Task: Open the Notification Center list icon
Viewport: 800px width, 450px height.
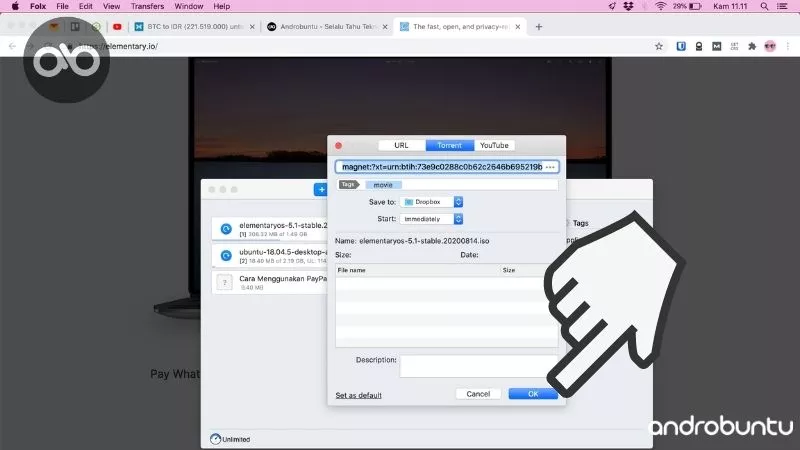Action: (x=782, y=6)
